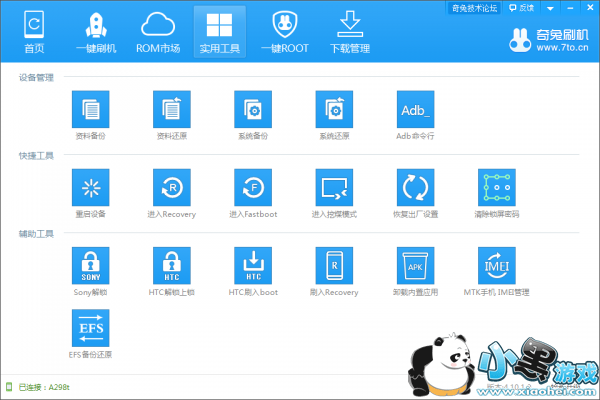Open the Adb命令行 command line tool

tap(415, 109)
